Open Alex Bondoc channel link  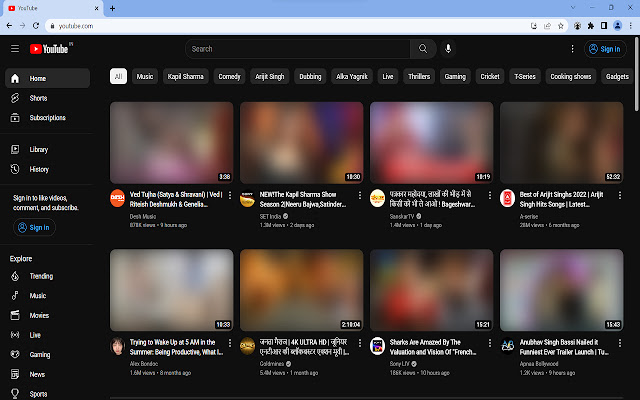point(144,364)
